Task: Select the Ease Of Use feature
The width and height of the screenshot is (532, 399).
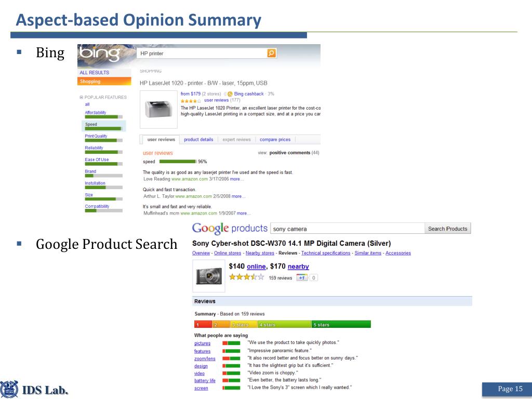Action: (x=97, y=159)
